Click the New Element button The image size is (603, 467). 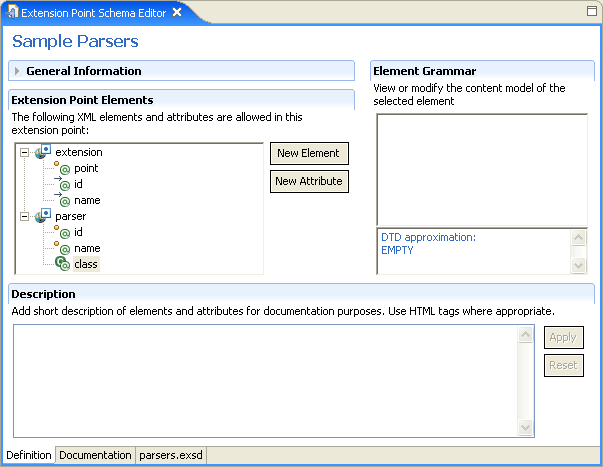coord(309,153)
